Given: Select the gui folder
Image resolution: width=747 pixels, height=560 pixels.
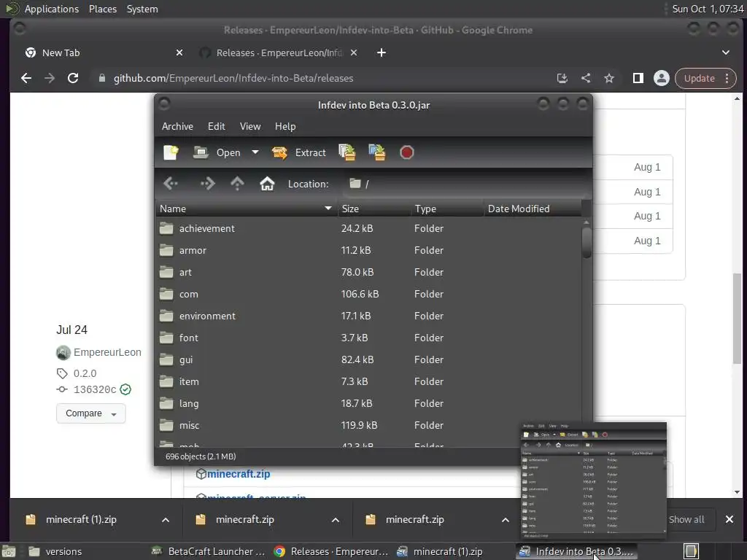Looking at the screenshot, I should coord(368,360).
